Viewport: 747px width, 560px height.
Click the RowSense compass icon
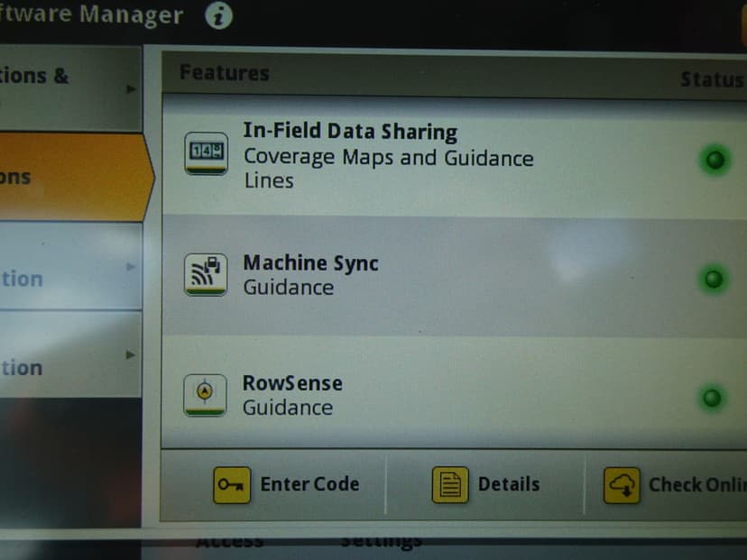point(206,394)
